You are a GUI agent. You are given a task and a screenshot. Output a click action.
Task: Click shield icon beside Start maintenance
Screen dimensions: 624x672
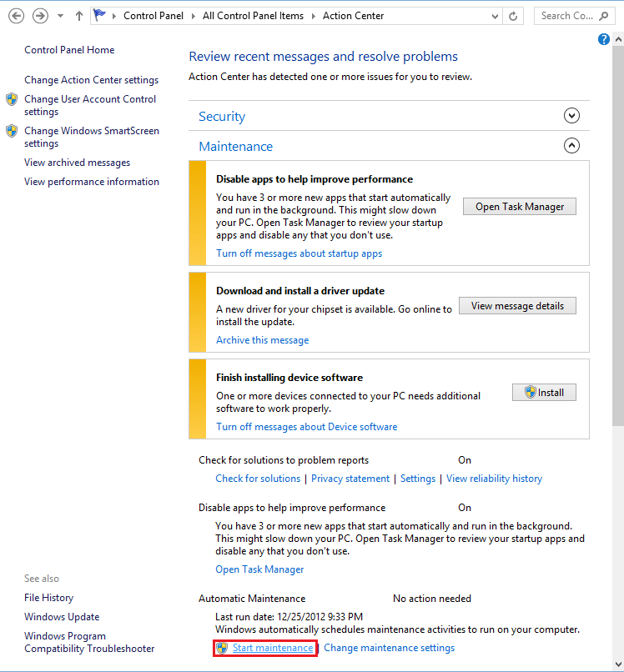(221, 648)
